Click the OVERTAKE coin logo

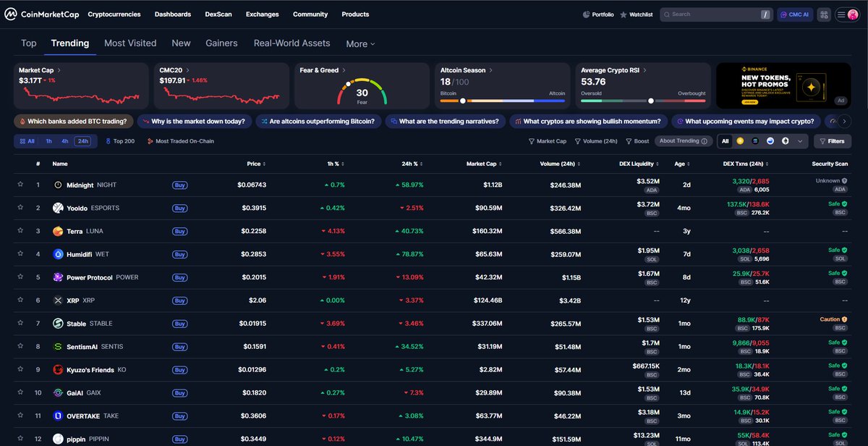[x=58, y=416]
